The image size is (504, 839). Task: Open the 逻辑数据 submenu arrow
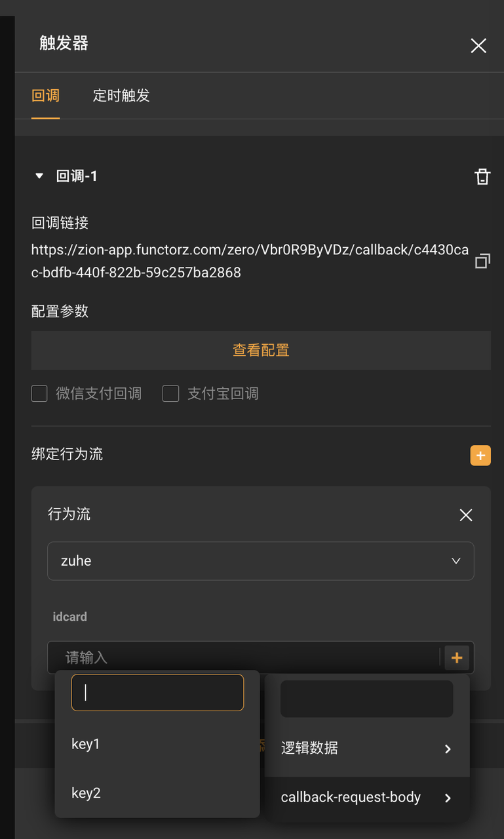(x=448, y=749)
